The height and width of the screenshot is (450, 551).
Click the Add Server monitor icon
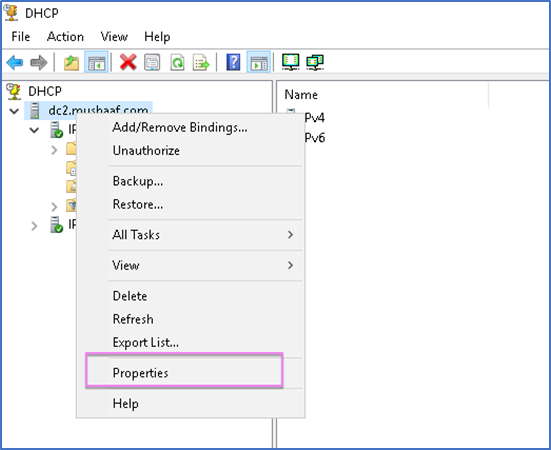(x=291, y=62)
